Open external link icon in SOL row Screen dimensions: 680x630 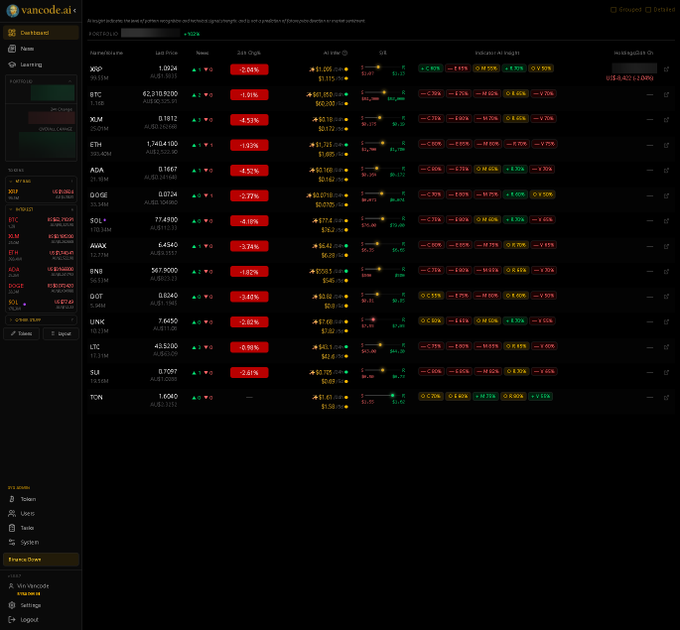tap(666, 221)
